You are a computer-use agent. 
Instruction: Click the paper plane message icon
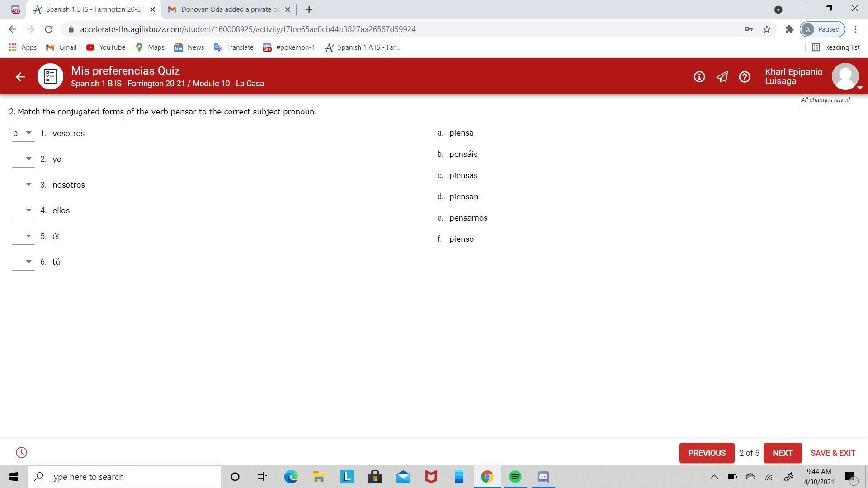722,77
